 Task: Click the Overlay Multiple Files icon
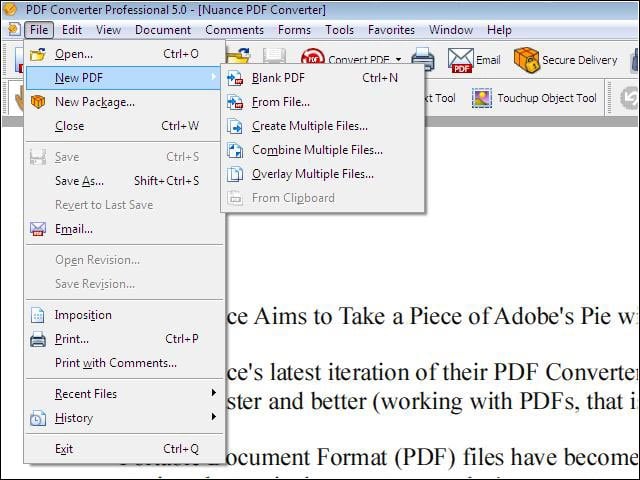235,174
